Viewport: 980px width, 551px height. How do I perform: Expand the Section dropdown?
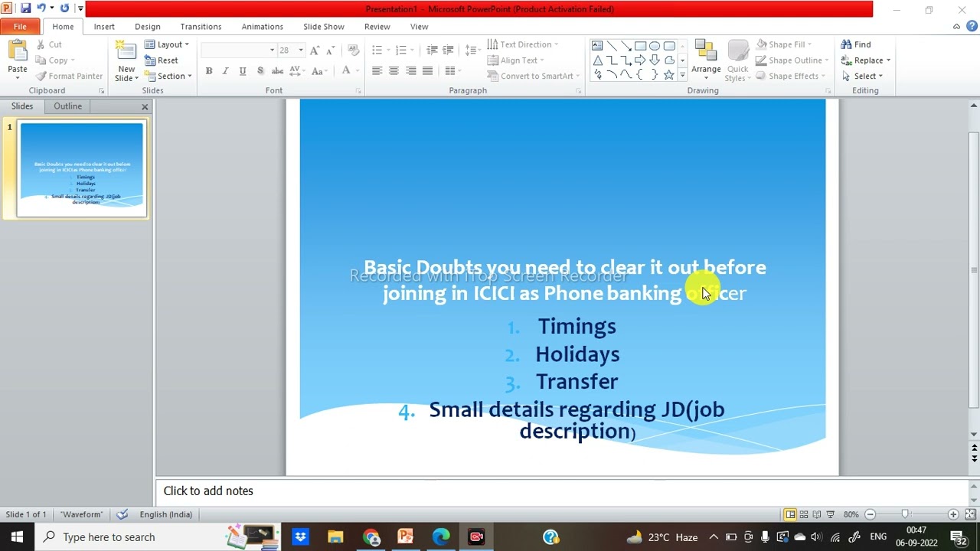click(168, 77)
